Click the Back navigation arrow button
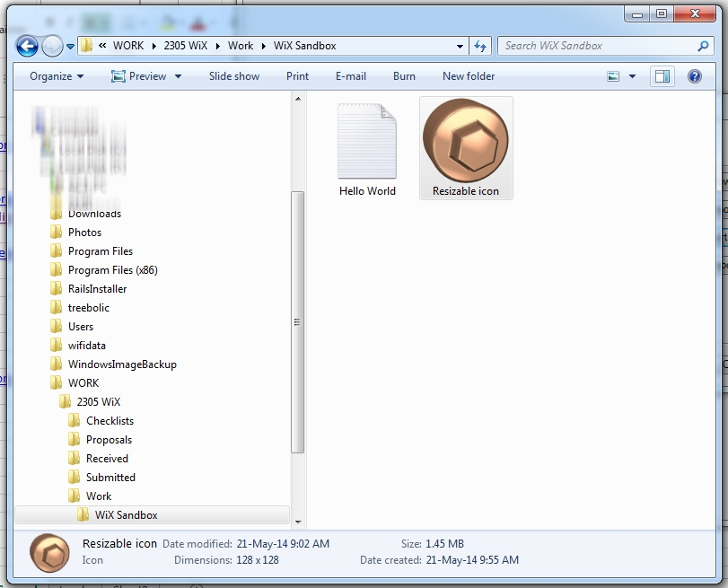Image resolution: width=728 pixels, height=588 pixels. coord(27,46)
